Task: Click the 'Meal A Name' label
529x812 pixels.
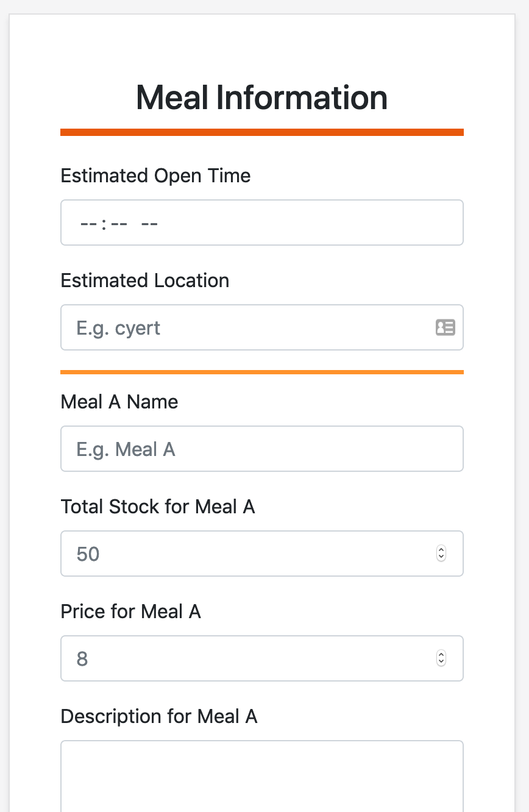Action: (x=119, y=402)
